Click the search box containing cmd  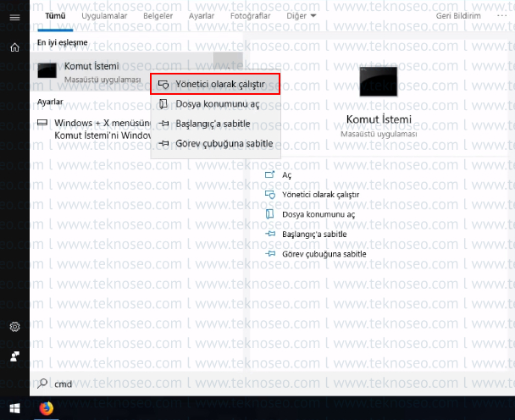click(x=272, y=384)
